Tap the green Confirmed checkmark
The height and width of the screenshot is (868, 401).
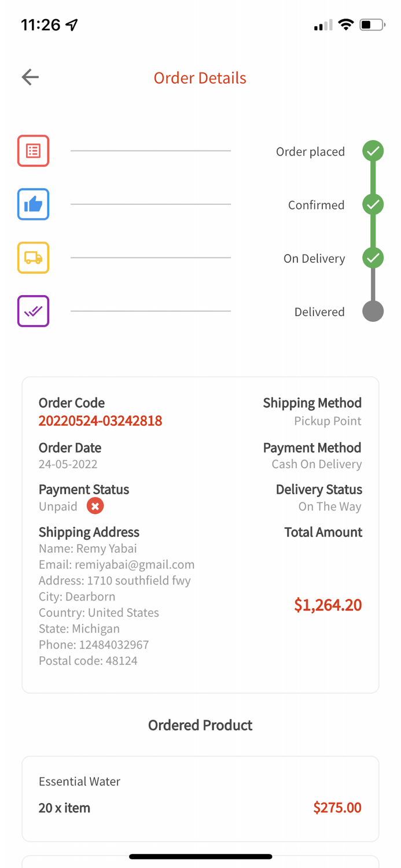click(373, 204)
